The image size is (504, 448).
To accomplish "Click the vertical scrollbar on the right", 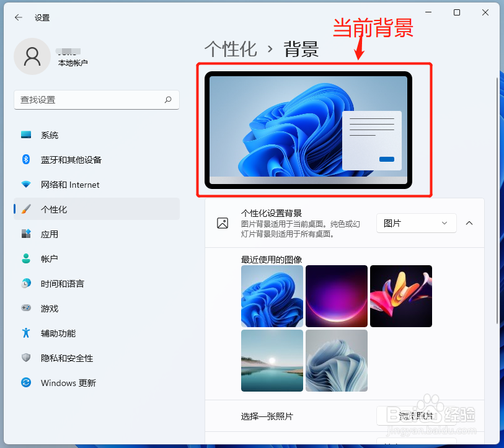I will [497, 200].
